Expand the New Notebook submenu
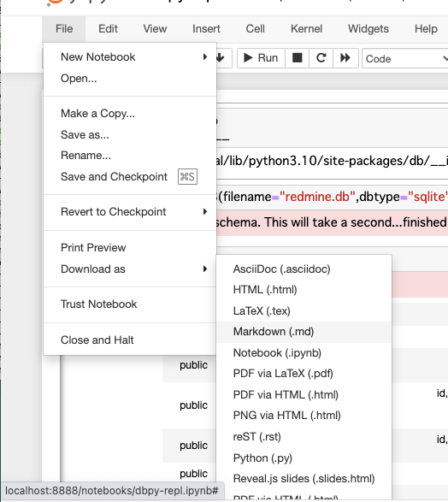This screenshot has width=448, height=502. coord(130,57)
